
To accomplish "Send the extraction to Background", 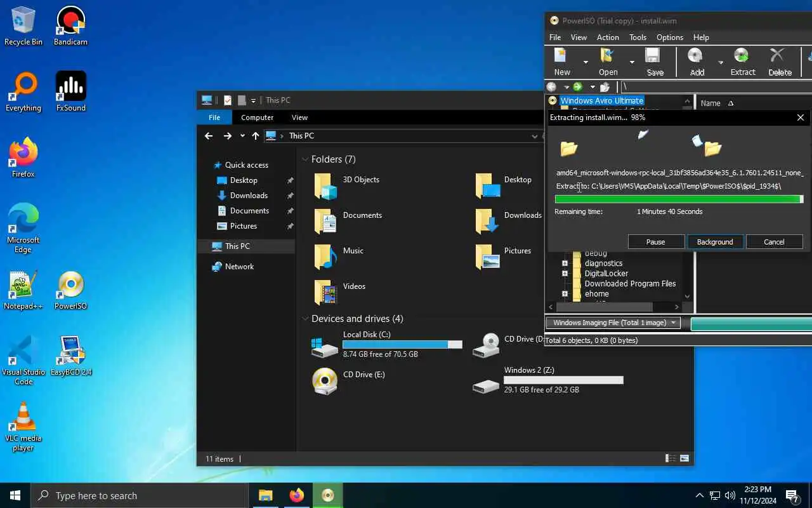I will (x=715, y=242).
